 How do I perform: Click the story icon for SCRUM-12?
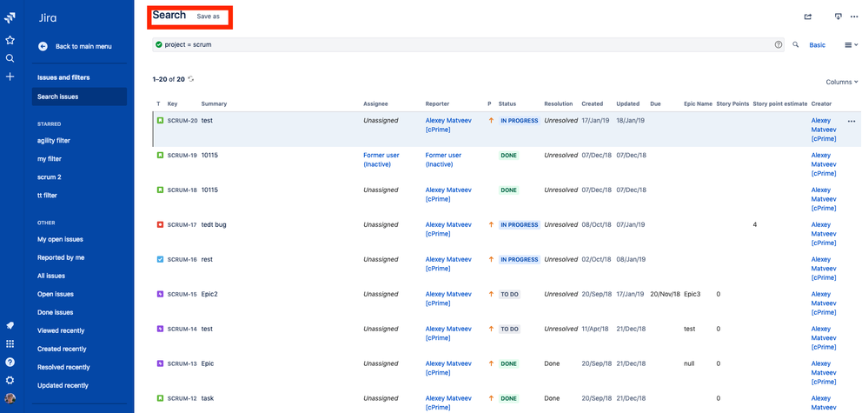click(159, 398)
